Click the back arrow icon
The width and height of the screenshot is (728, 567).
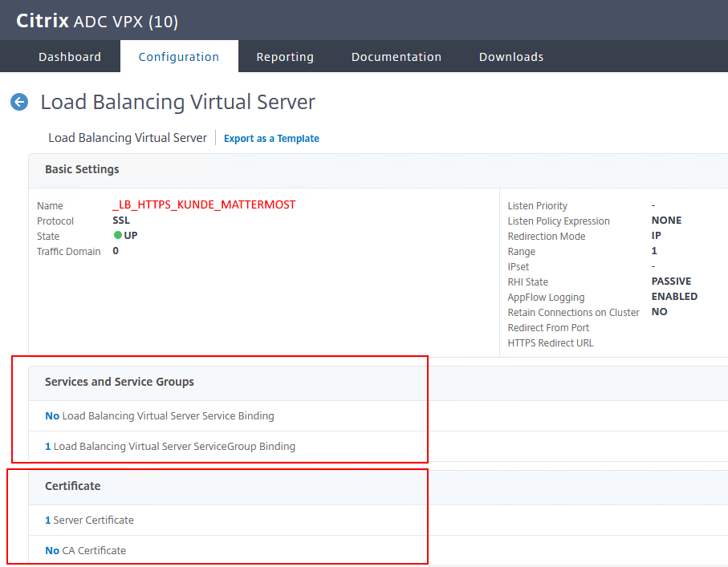coord(19,102)
